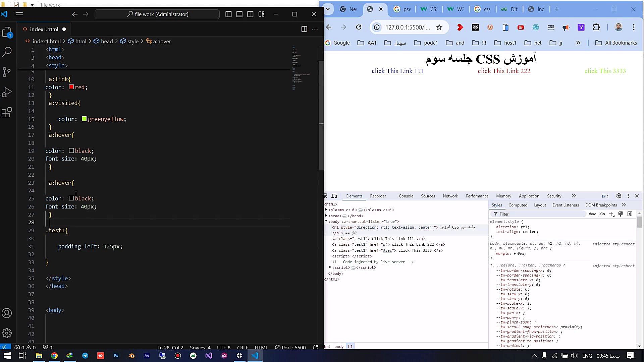Expand the second script node
644x362 pixels.
tap(330, 267)
